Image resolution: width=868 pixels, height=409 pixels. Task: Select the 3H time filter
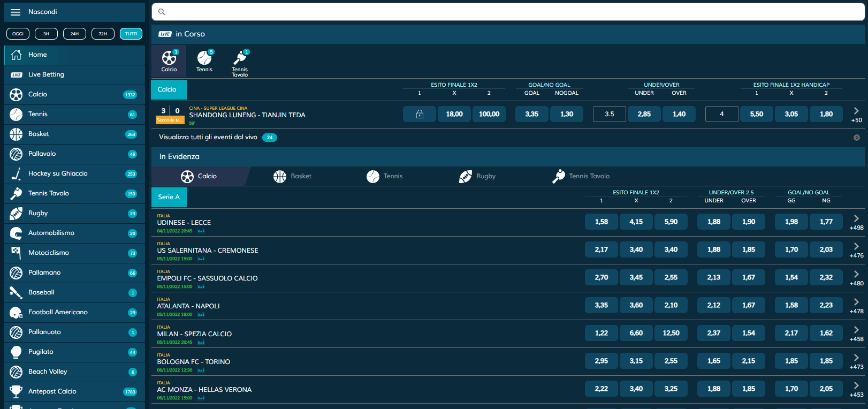46,34
